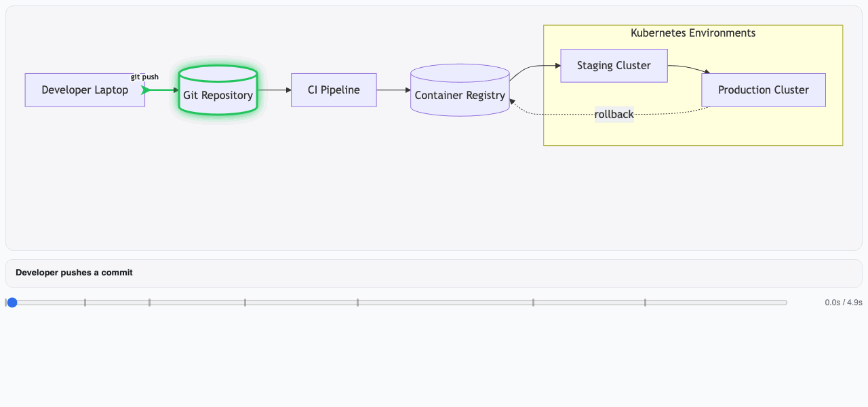The height and width of the screenshot is (407, 868).
Task: Click the 0.0s / 4.9s time readout
Action: click(x=844, y=303)
